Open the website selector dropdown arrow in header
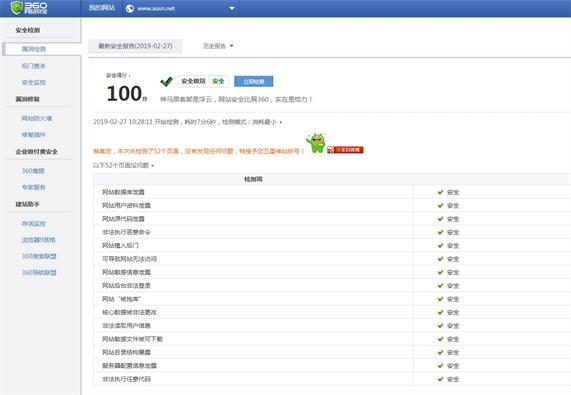The width and height of the screenshot is (571, 395). [x=232, y=8]
